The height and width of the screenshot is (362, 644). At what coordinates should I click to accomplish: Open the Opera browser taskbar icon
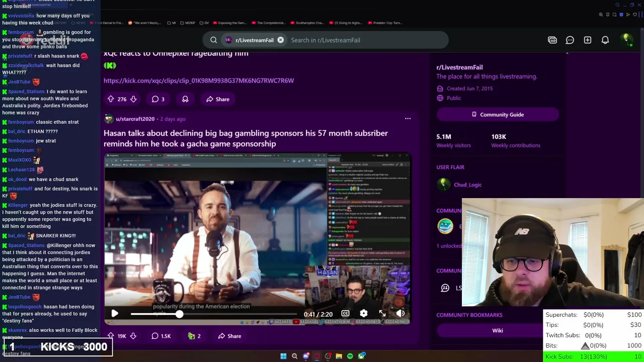pyautogui.click(x=317, y=356)
